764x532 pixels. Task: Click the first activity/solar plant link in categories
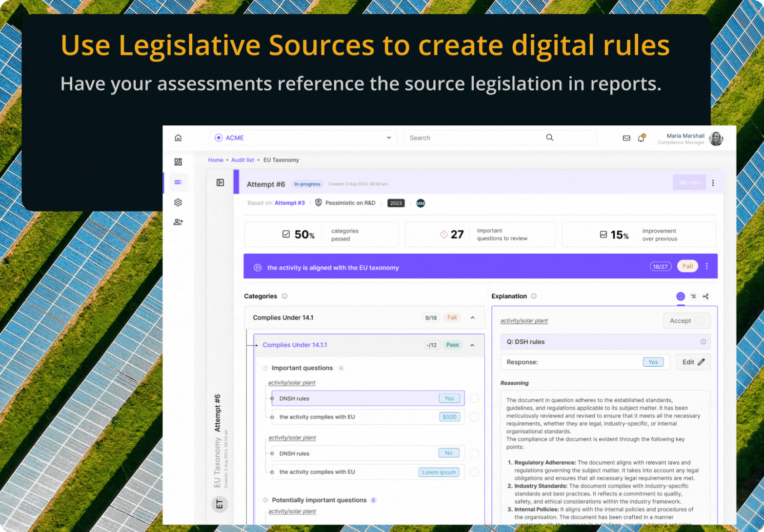coord(292,383)
